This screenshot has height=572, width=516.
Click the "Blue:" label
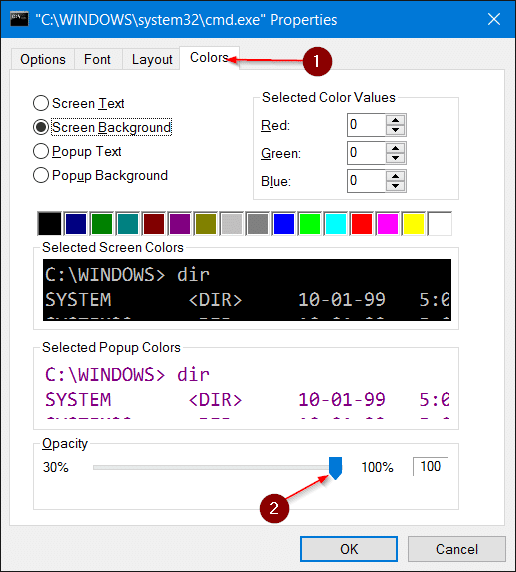point(276,181)
